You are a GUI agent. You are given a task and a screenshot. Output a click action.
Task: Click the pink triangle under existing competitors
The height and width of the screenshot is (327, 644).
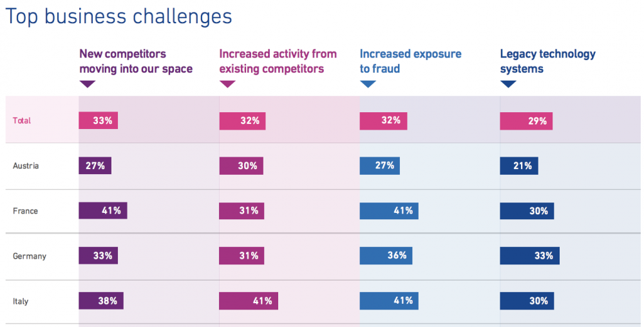(227, 84)
